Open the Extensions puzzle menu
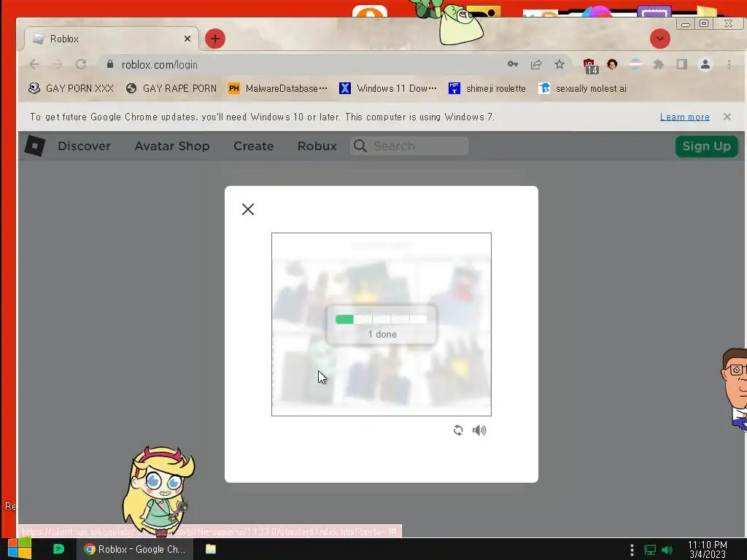The width and height of the screenshot is (747, 560). tap(659, 64)
